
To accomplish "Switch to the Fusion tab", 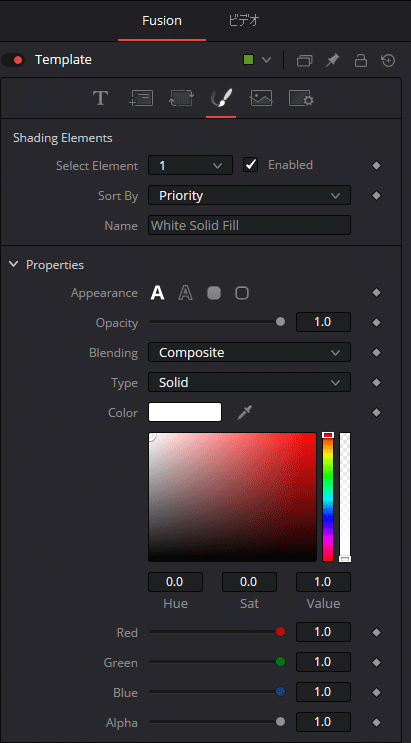I will (162, 21).
